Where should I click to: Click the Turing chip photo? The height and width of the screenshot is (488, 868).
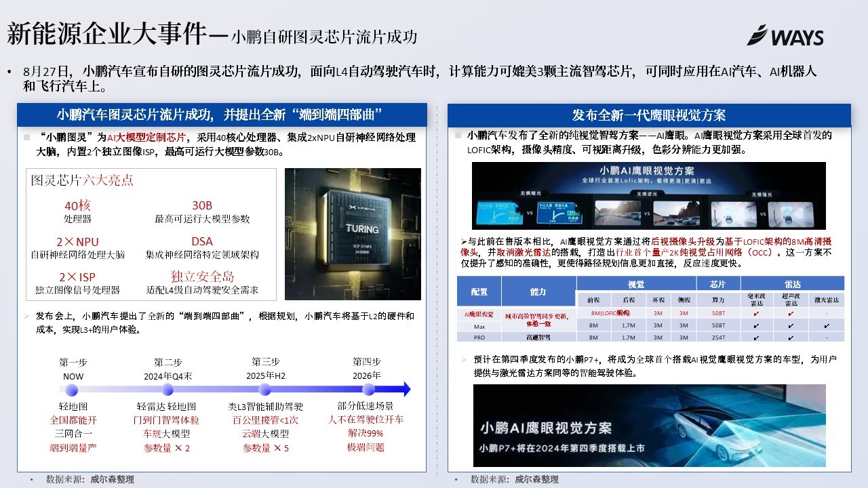point(353,234)
